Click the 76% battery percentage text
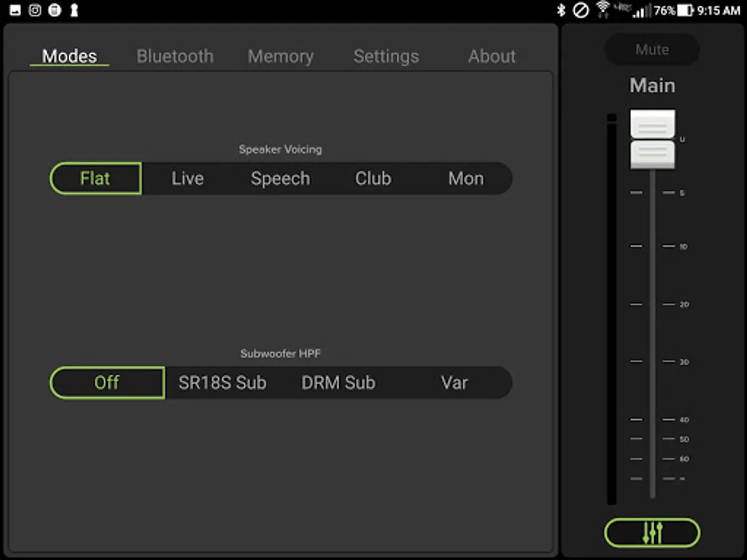The image size is (747, 560). [x=665, y=10]
